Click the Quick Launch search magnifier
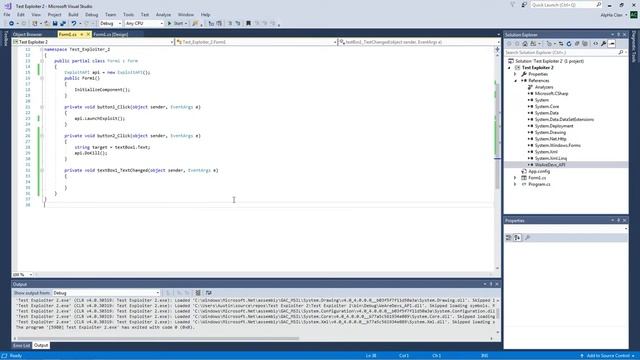 click(x=599, y=5)
